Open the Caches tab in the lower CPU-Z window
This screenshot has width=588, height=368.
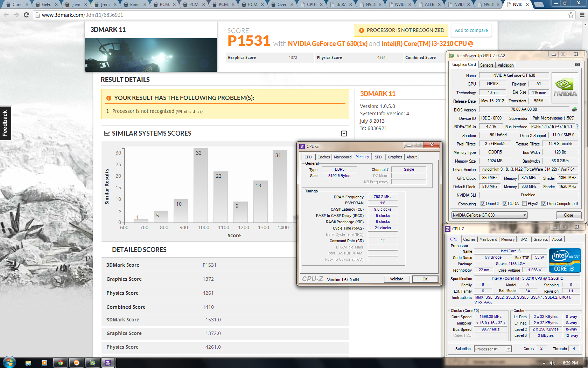tap(469, 239)
